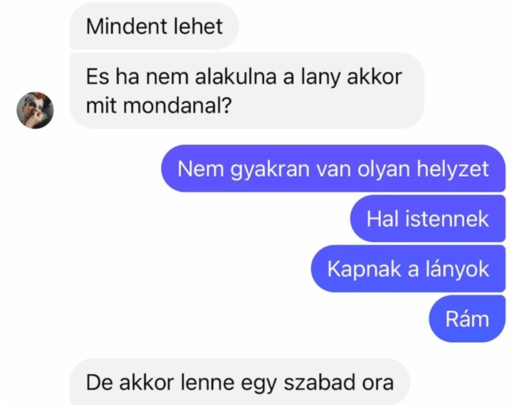Tap the 'Hal istennek' sent message

(428, 219)
